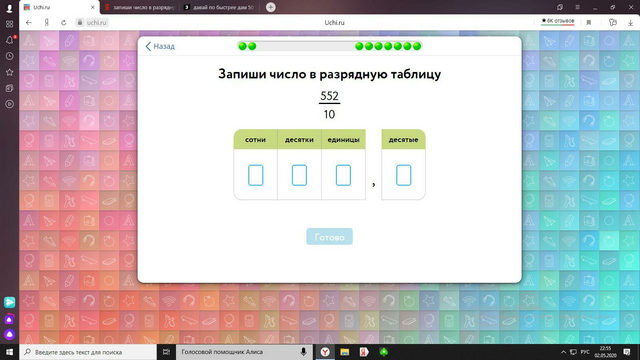Click the denominator 10

coord(329,114)
